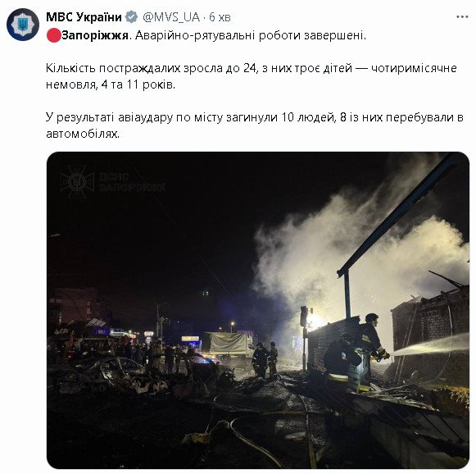Click the ДСНС emblem watermark in photo
The image size is (476, 474).
(77, 182)
